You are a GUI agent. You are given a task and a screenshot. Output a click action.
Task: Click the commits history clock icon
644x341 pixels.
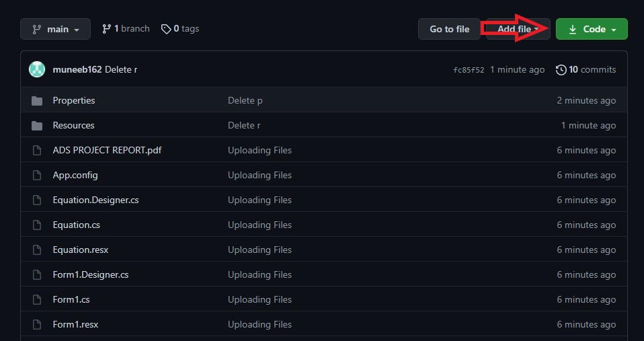(x=561, y=70)
